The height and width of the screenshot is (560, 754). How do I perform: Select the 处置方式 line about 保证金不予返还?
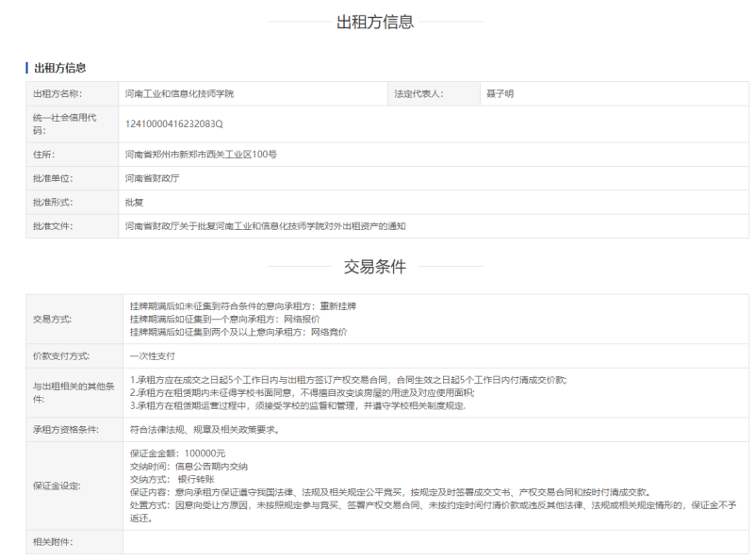[x=433, y=512]
